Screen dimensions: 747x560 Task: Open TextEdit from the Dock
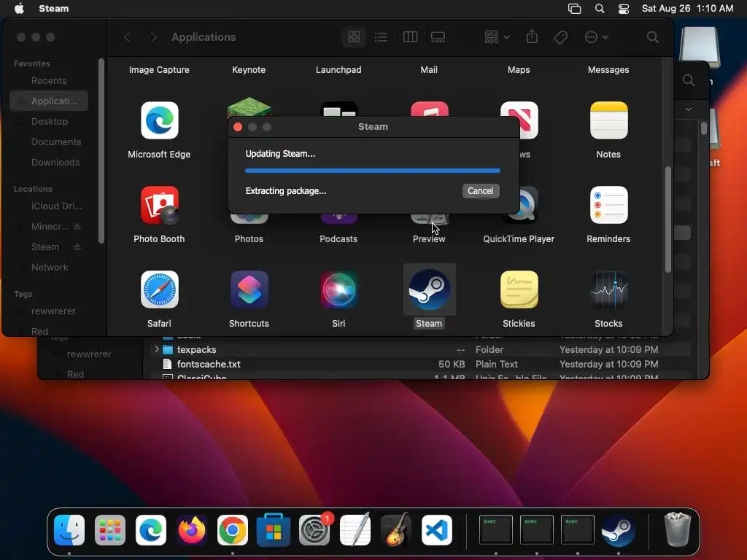pos(355,530)
